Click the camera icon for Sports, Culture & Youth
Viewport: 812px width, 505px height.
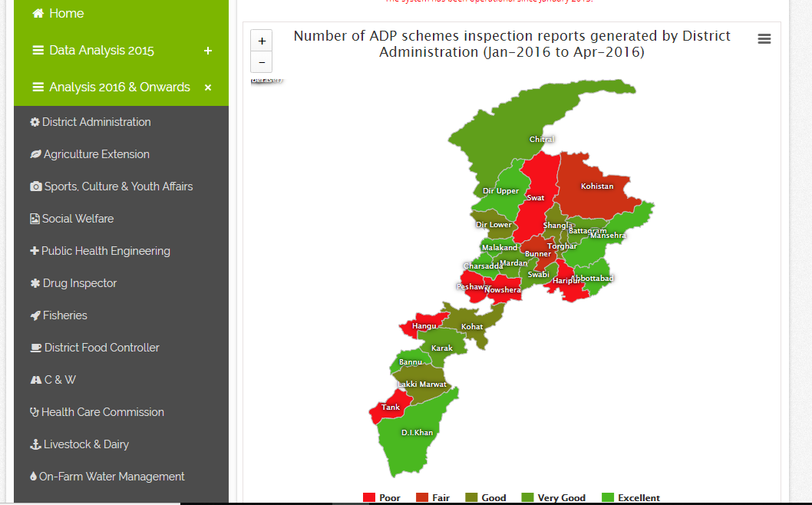35,186
